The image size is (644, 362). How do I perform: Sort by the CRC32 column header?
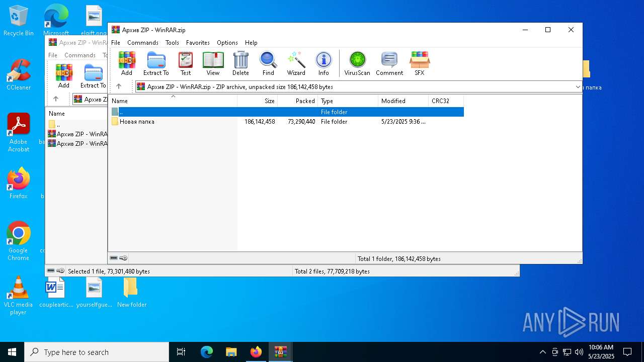[446, 101]
